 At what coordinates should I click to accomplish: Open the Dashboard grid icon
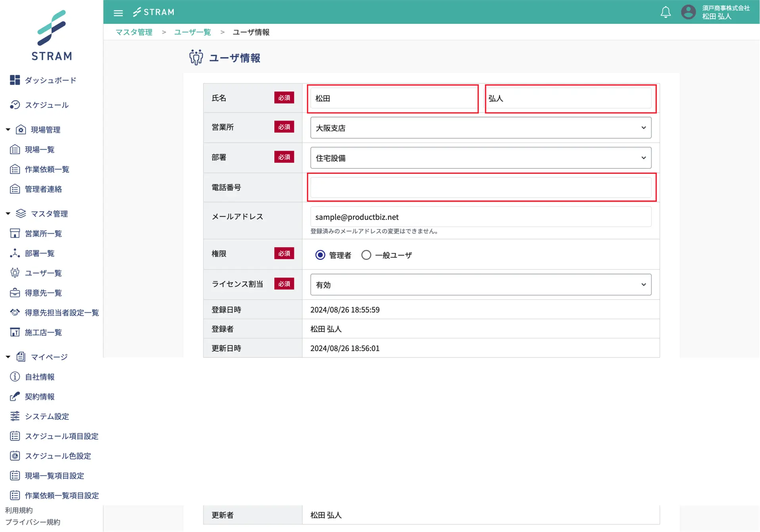click(15, 80)
